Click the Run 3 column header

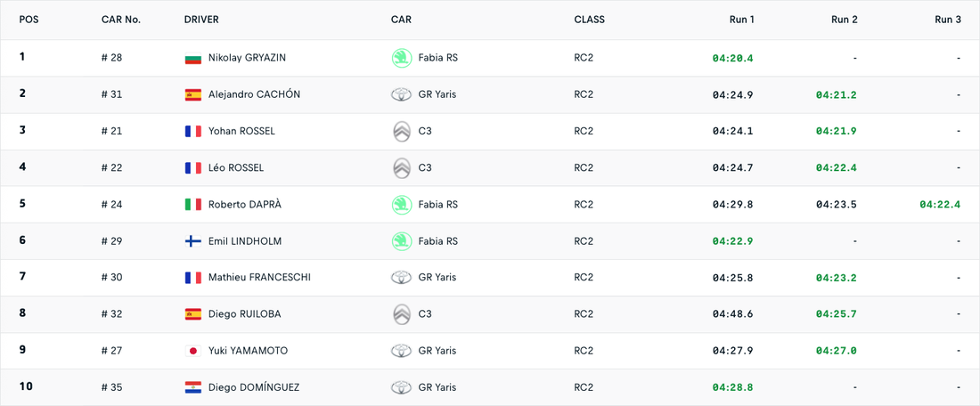[948, 20]
